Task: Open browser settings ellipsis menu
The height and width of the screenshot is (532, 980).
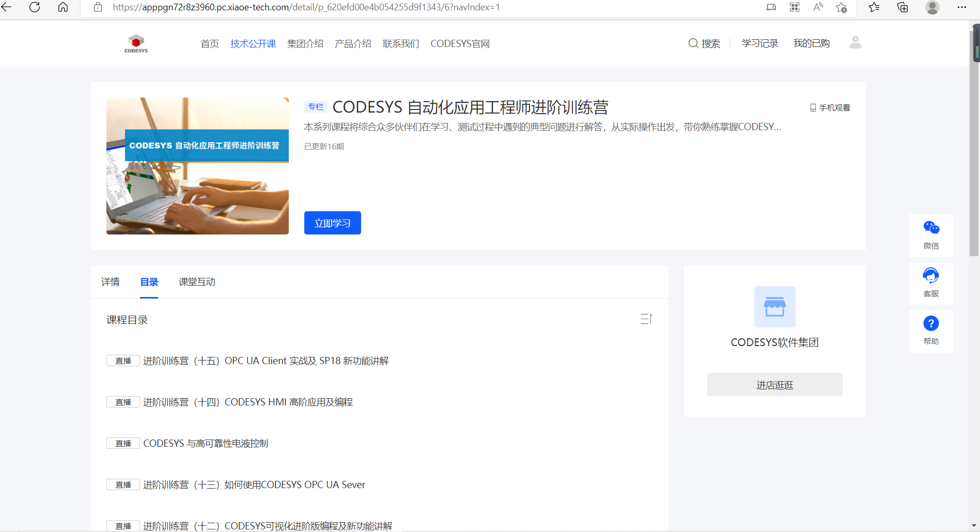Action: [961, 7]
